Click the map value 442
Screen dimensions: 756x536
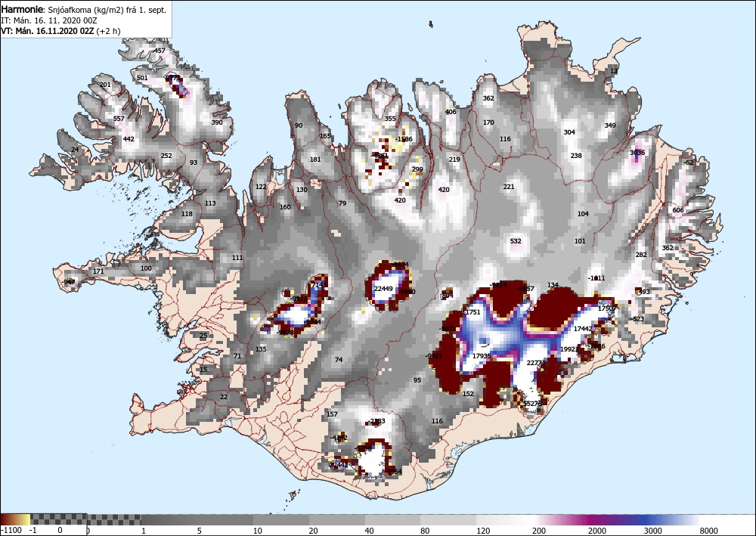pyautogui.click(x=129, y=139)
